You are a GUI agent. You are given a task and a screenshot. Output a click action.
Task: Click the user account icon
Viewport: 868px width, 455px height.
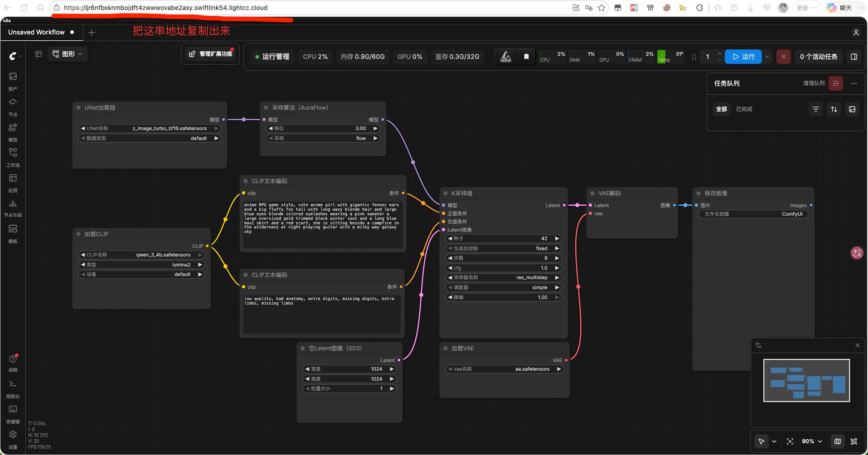856,33
